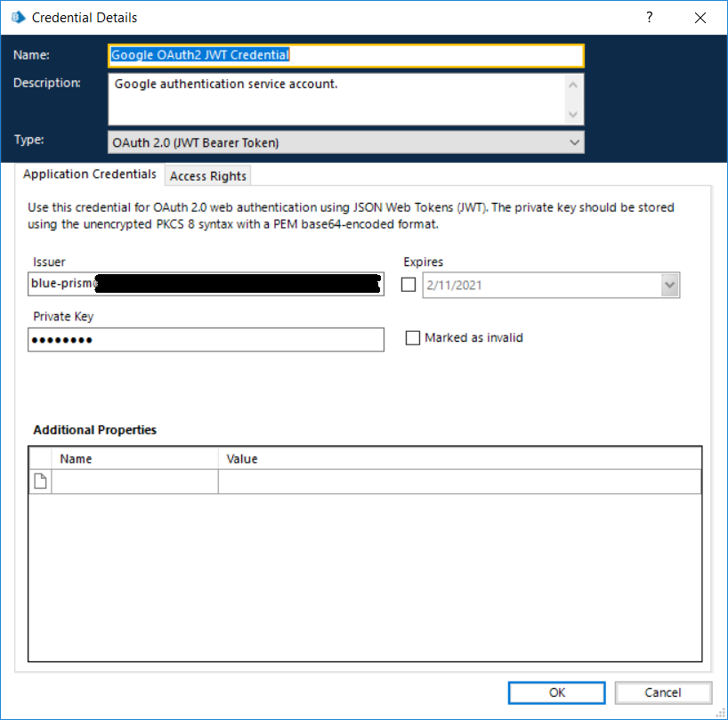Click the 'Private Key' field label

click(x=63, y=317)
